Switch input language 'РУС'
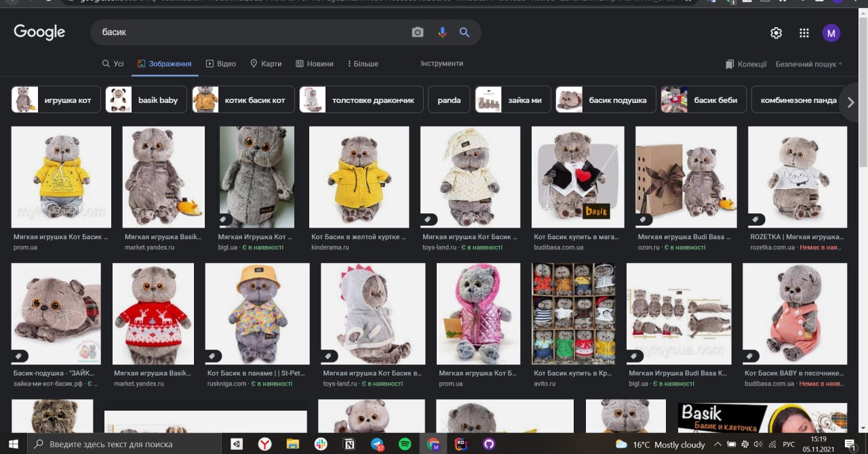868x454 pixels. [789, 445]
